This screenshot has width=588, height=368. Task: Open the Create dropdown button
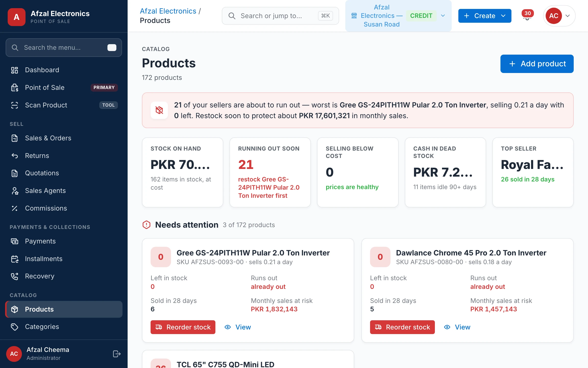tap(485, 16)
